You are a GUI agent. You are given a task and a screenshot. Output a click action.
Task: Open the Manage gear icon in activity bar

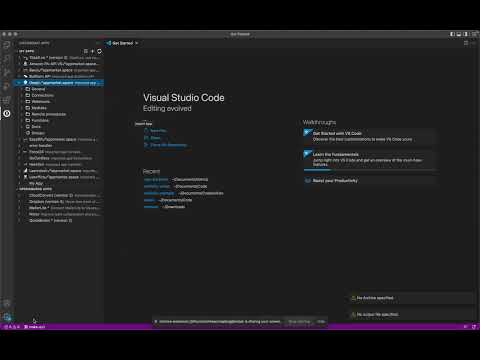[x=7, y=317]
